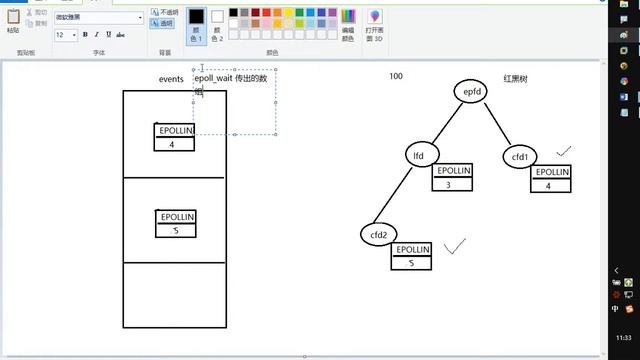
Task: Pick the brown color swatch
Action: click(255, 24)
